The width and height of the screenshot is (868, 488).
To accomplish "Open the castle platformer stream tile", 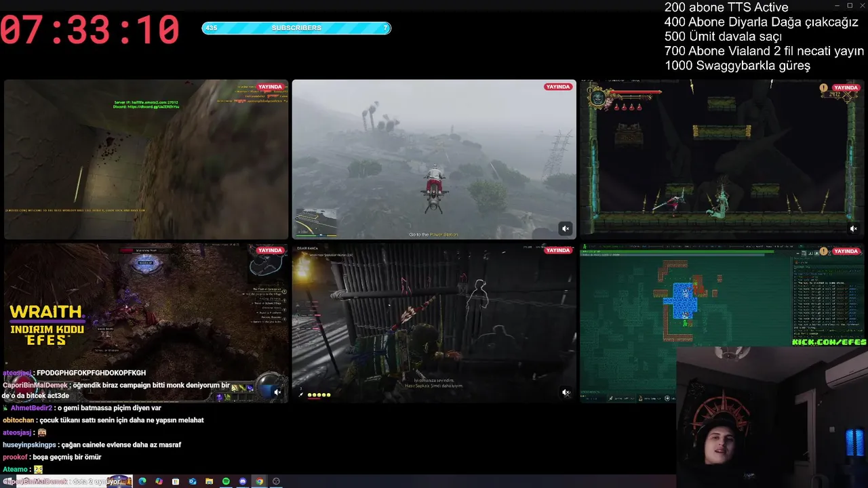I will pos(722,159).
